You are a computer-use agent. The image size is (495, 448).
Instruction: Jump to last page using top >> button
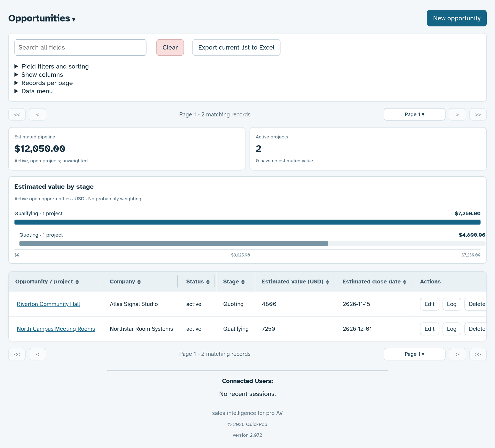click(478, 114)
